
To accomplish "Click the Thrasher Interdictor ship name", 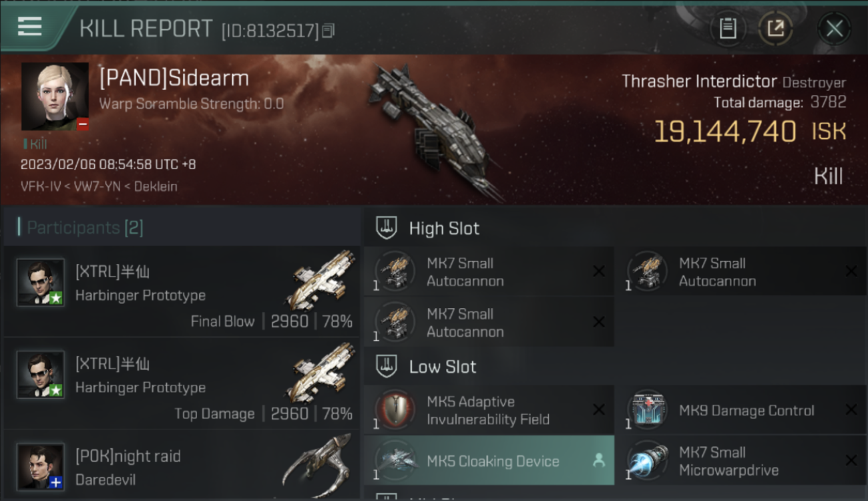I will [x=699, y=81].
